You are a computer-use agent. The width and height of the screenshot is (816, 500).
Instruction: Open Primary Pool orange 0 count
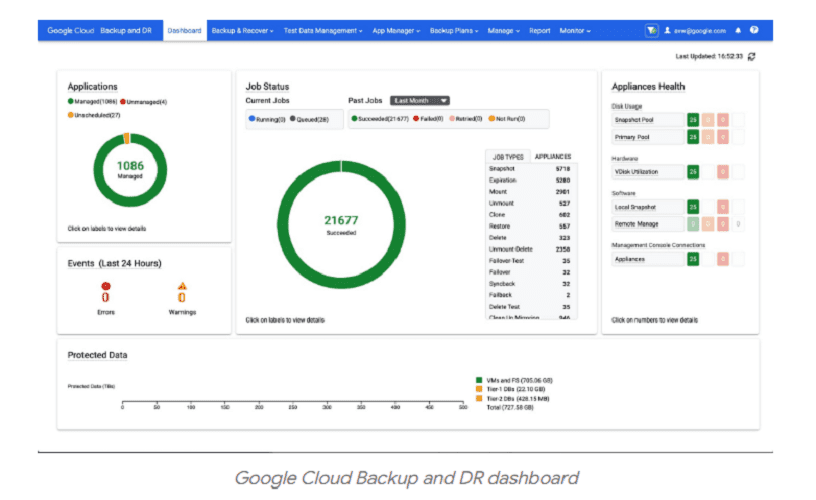[x=708, y=137]
